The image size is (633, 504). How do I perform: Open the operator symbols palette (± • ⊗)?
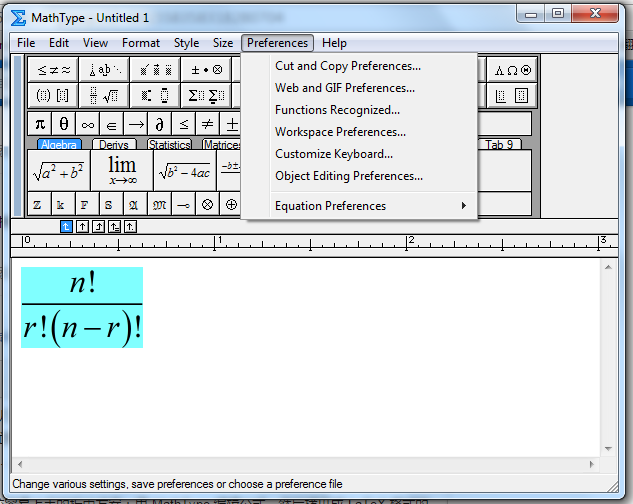[x=206, y=70]
